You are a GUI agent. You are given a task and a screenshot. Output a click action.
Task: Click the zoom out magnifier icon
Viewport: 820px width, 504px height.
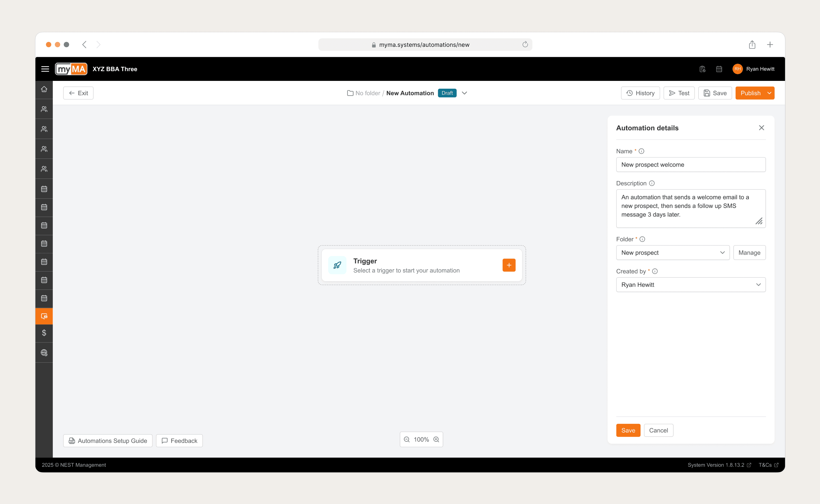pyautogui.click(x=406, y=439)
